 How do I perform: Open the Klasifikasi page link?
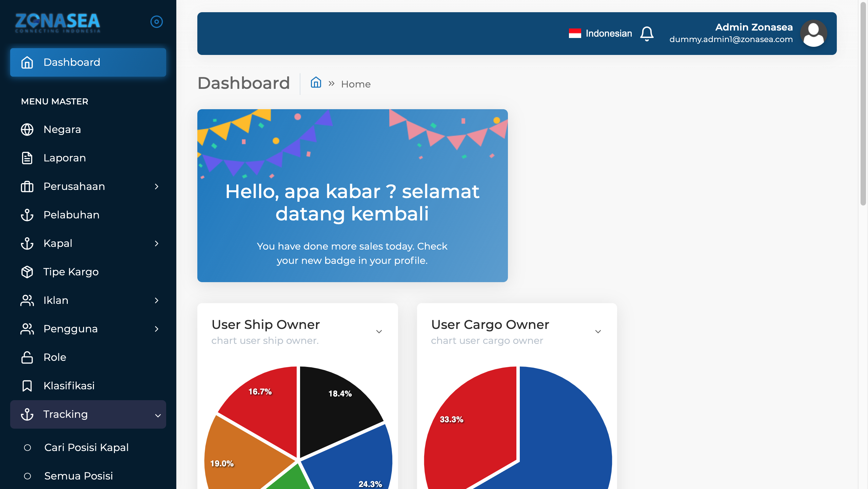pos(88,386)
